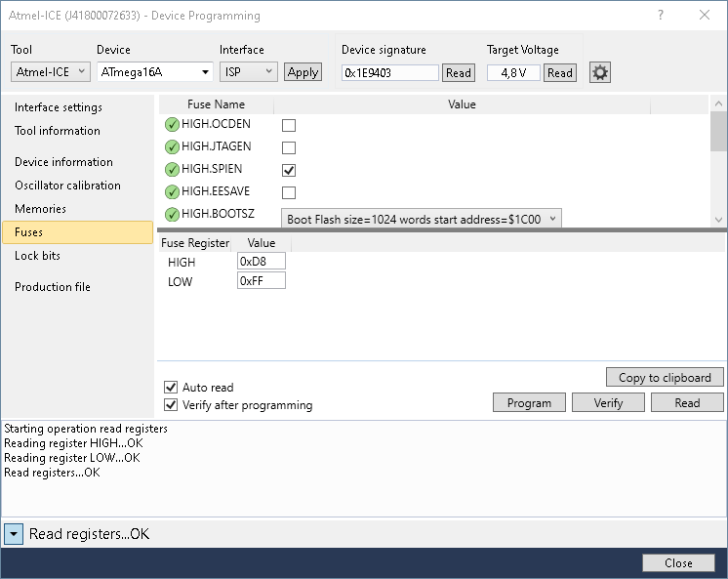Click the HIGH fuse register value field
728x579 pixels.
click(x=261, y=262)
